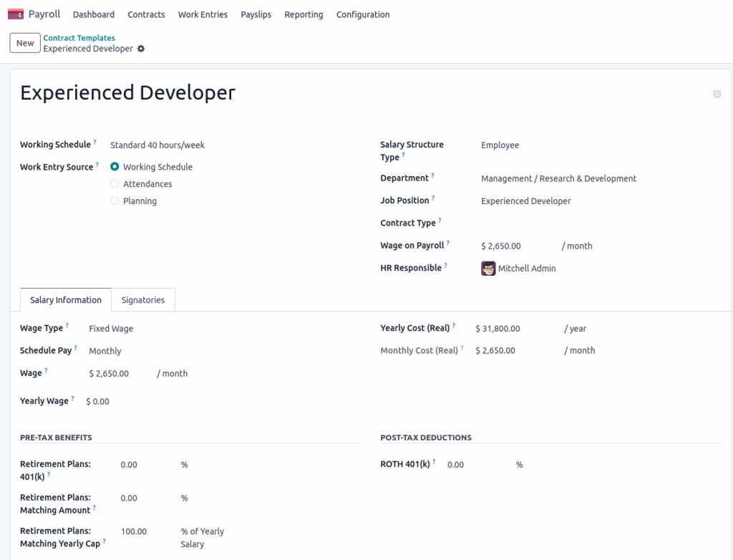Show help tooltip for Yearly Wage

pos(72,399)
